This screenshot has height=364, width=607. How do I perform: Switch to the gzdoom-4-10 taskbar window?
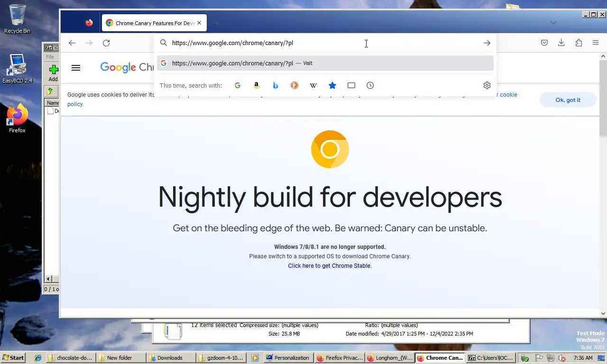221,358
